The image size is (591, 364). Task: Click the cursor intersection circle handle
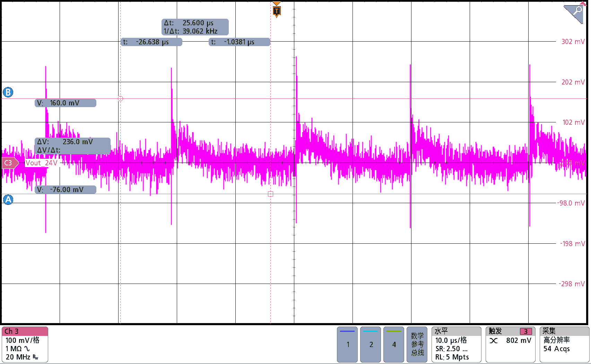[x=121, y=99]
